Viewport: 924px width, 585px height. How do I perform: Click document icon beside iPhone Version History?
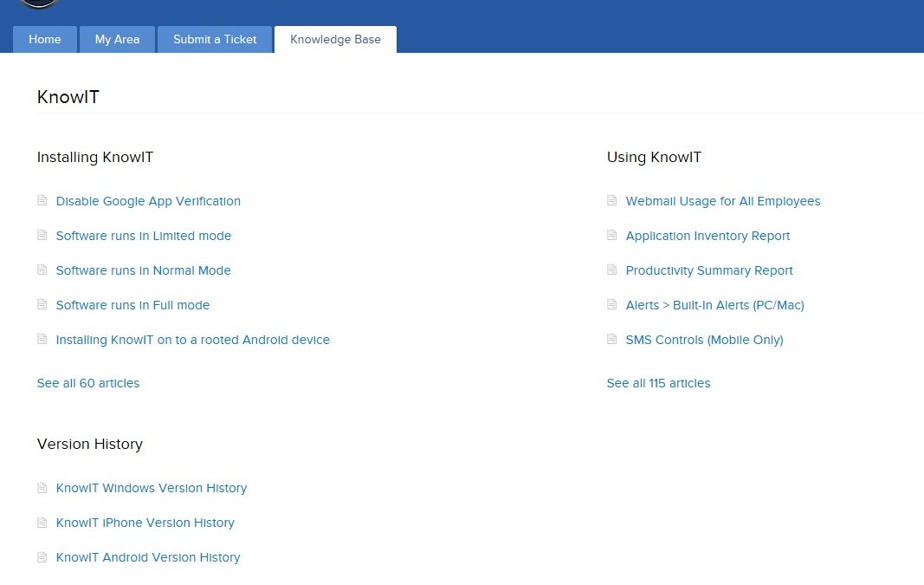coord(42,523)
